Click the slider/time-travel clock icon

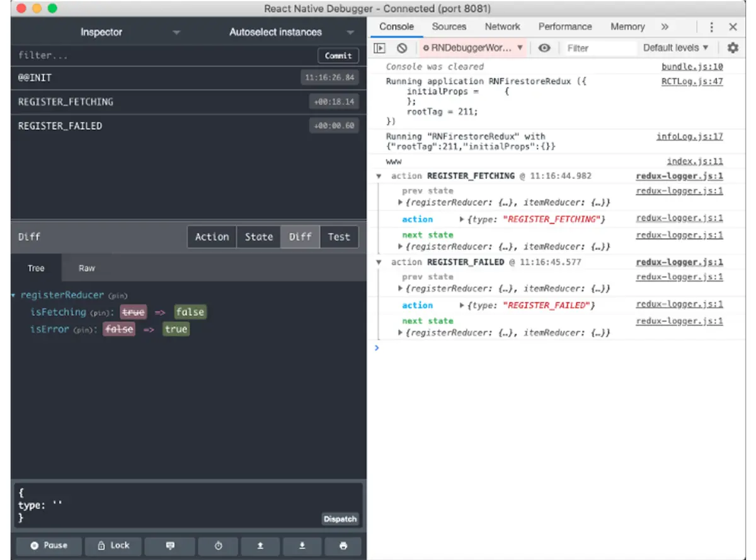pos(217,546)
